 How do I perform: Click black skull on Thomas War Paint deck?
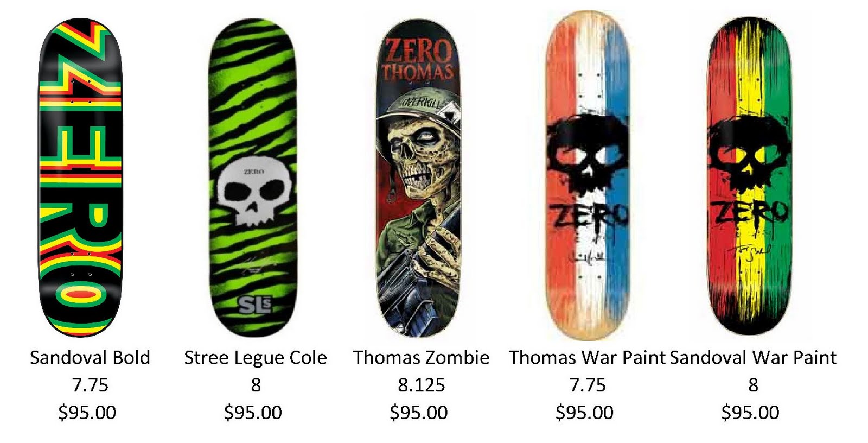[x=588, y=151]
